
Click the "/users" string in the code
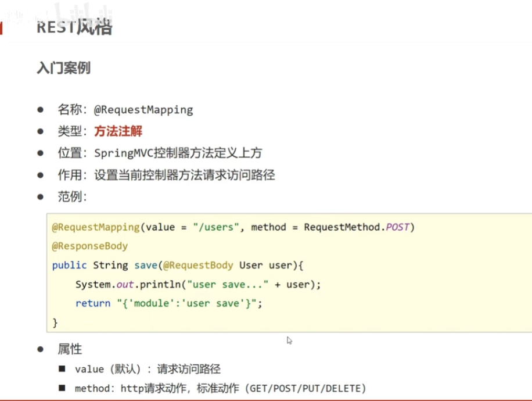(216, 227)
